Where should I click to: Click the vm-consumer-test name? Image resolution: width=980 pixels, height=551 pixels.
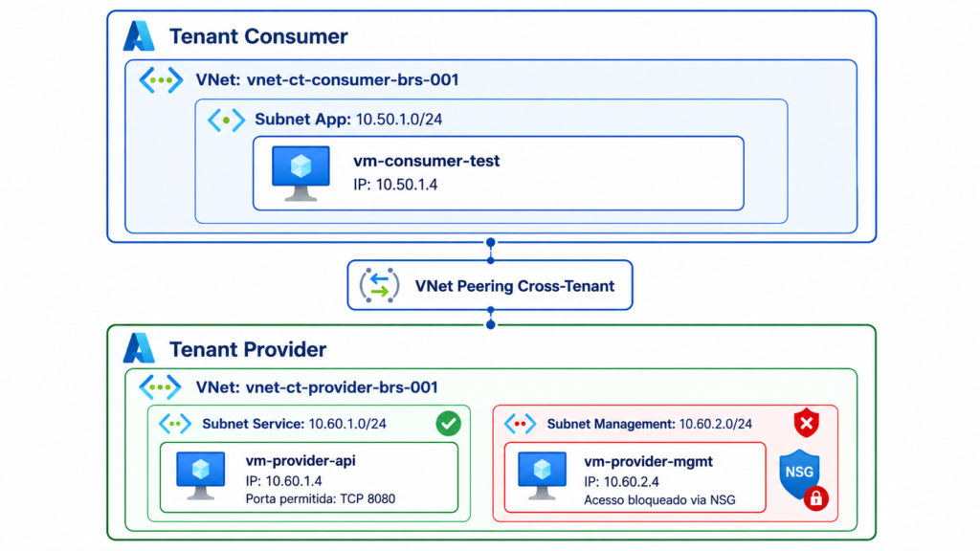(426, 161)
